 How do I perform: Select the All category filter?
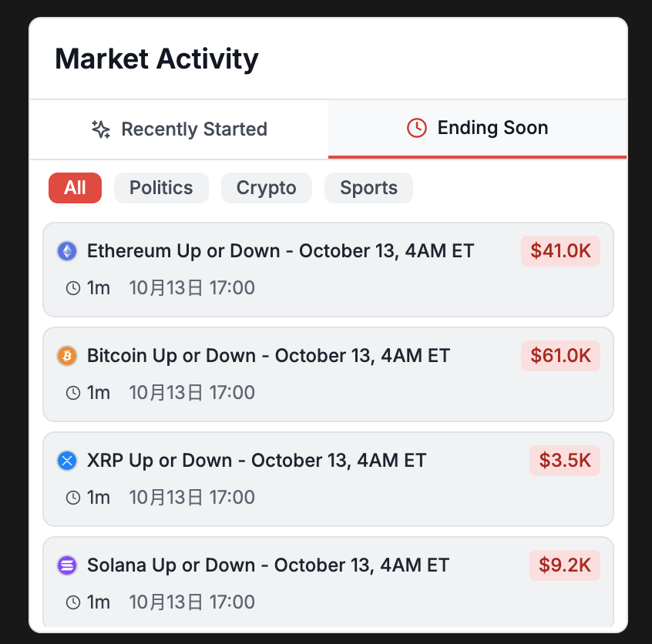75,187
